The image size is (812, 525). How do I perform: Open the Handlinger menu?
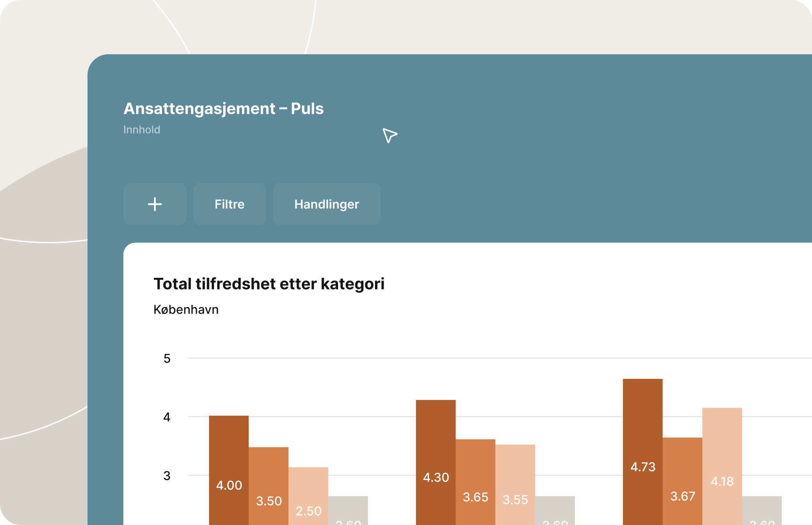tap(326, 204)
